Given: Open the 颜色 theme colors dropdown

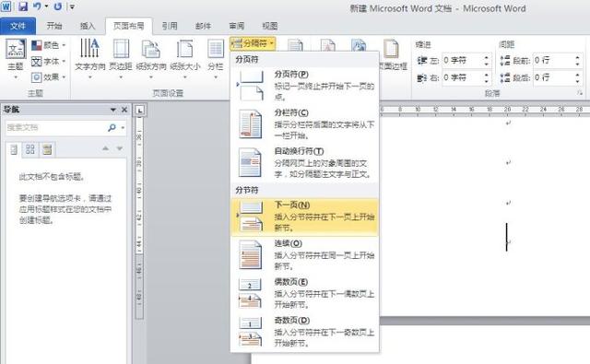Looking at the screenshot, I should point(49,45).
